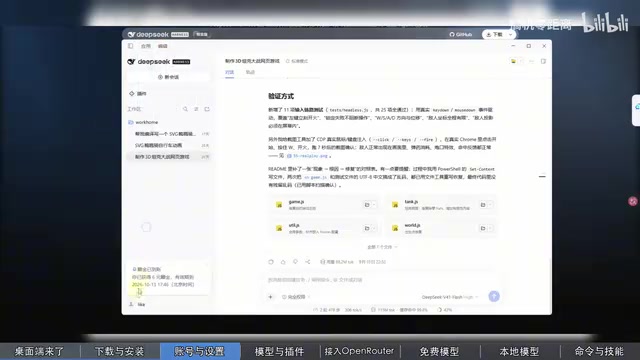Open the game.js file card
The width and height of the screenshot is (640, 360).
324,205
